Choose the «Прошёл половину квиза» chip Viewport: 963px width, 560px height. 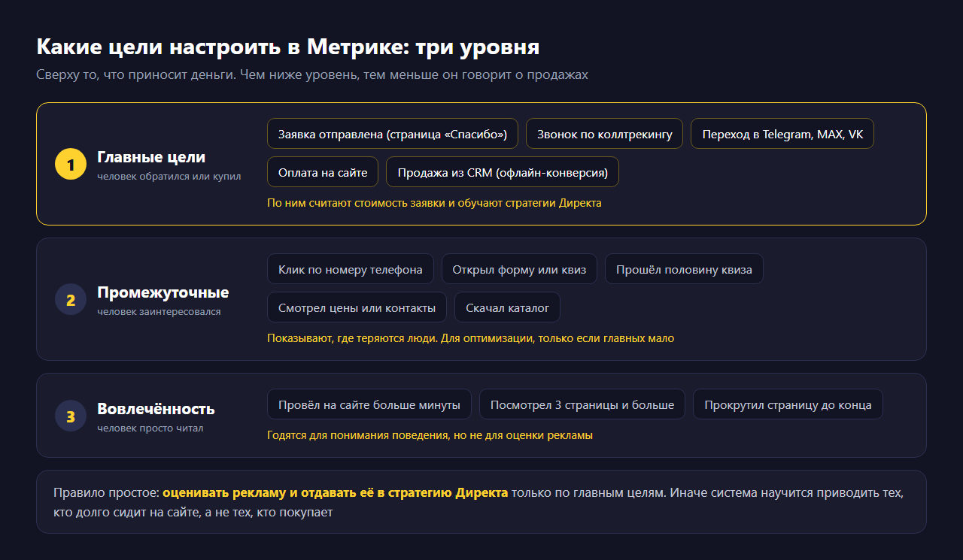pos(684,269)
